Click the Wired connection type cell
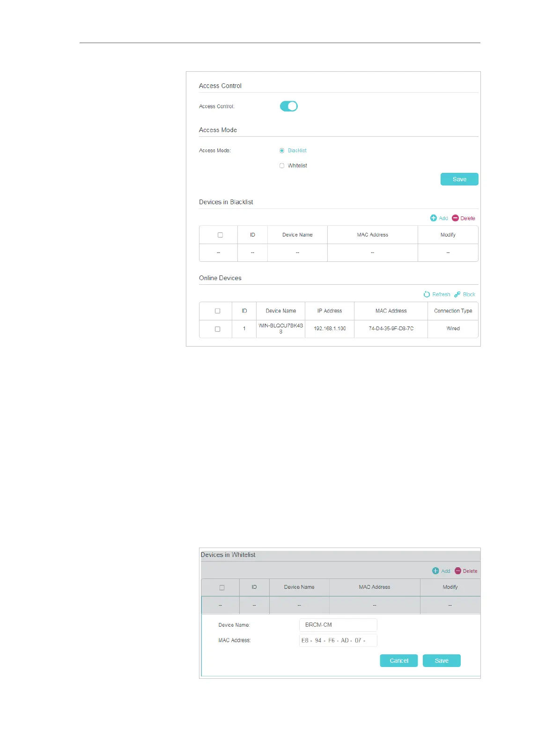This screenshot has width=560, height=741. pos(453,329)
